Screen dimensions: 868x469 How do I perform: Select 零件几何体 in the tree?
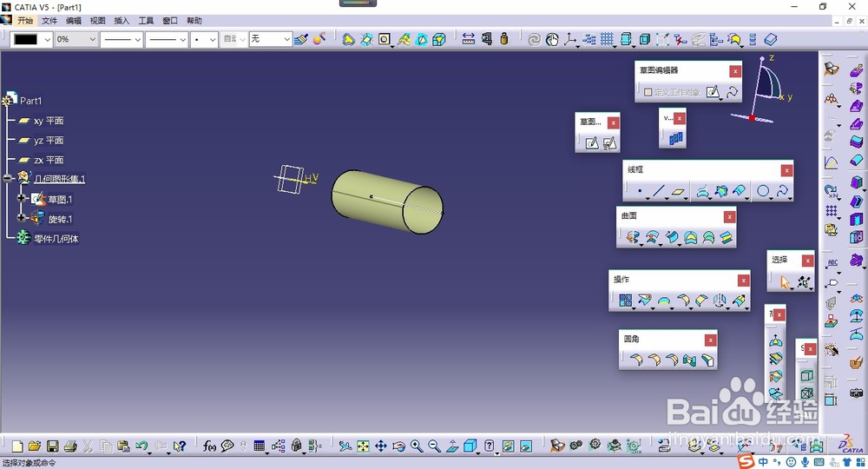point(56,239)
